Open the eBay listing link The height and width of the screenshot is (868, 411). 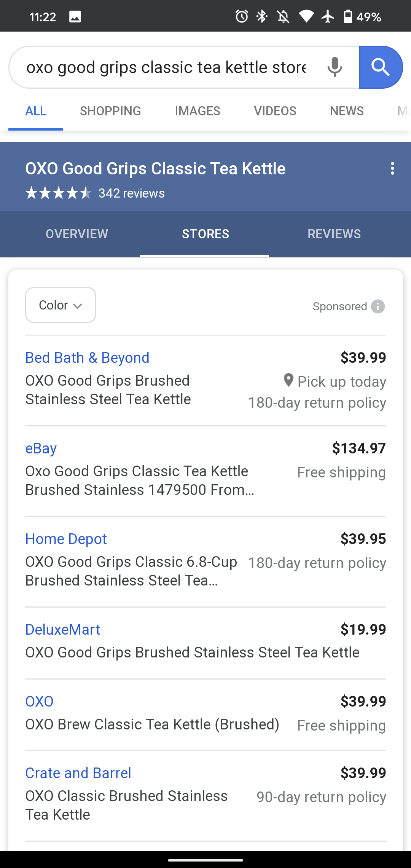pyautogui.click(x=41, y=448)
